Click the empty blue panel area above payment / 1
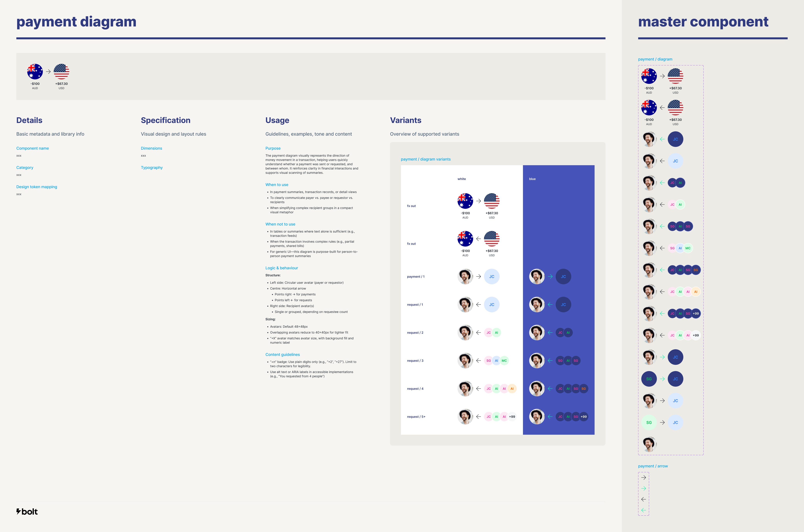 [x=559, y=224]
